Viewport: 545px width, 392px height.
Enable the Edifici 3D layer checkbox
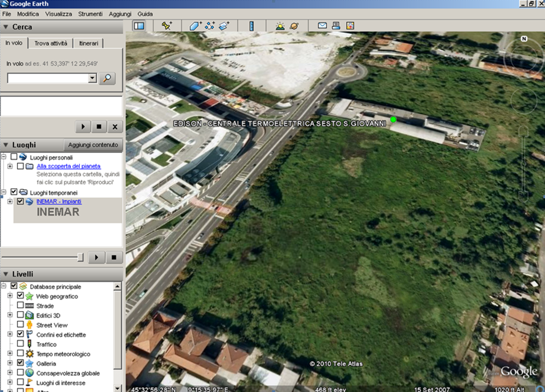[x=21, y=315]
